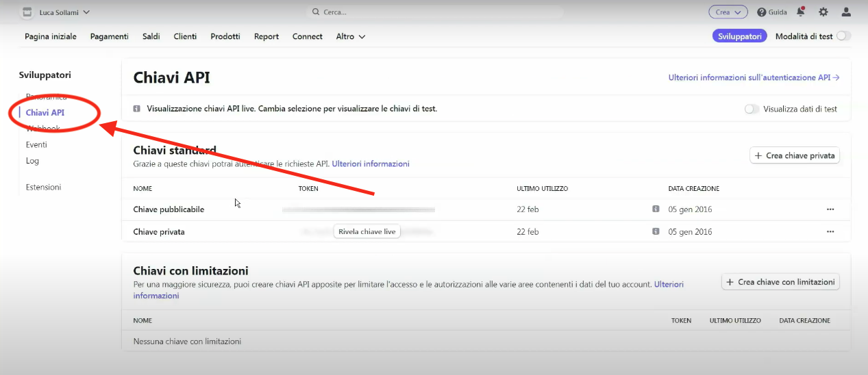
Task: Go to the Pagamenti tab
Action: pos(110,36)
